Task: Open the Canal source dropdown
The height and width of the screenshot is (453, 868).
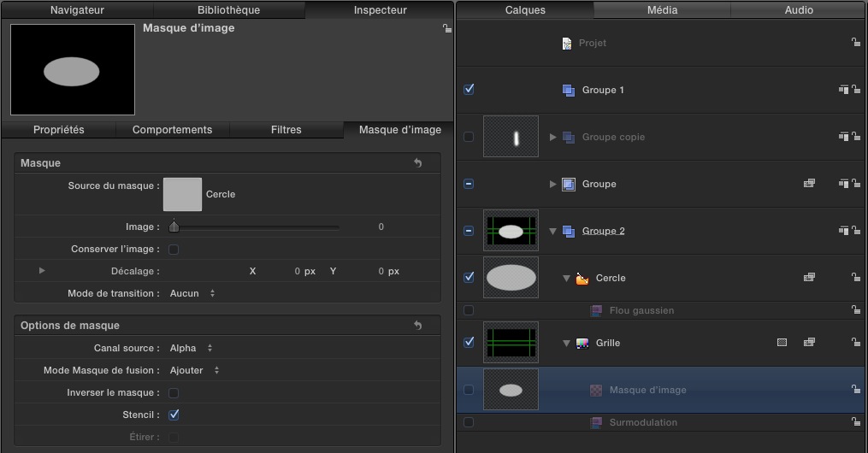Action: [191, 348]
